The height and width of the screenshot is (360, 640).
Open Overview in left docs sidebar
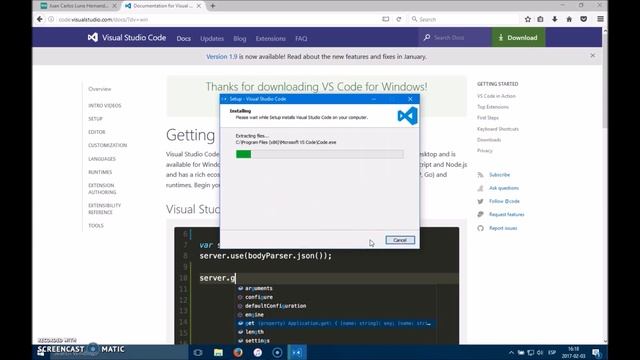point(100,89)
